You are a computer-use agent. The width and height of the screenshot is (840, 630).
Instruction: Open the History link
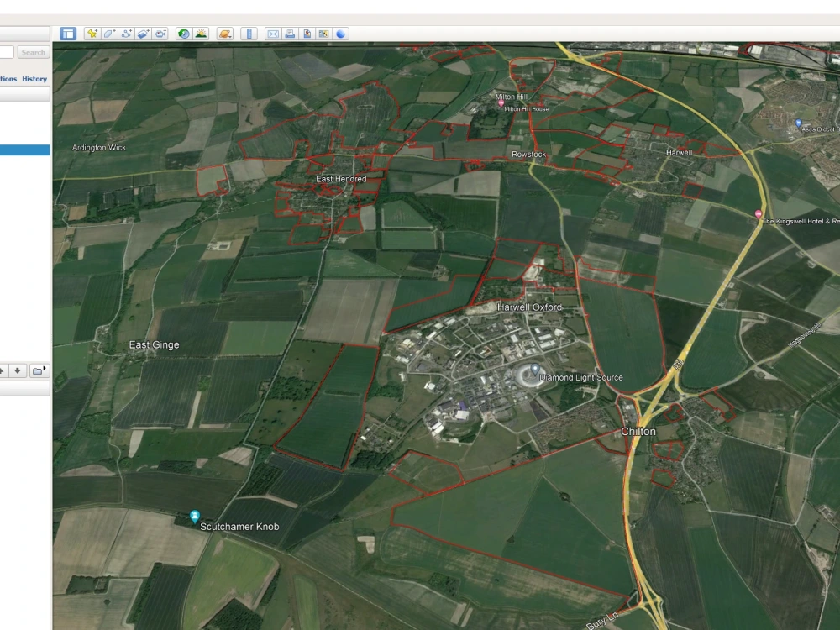[x=34, y=79]
